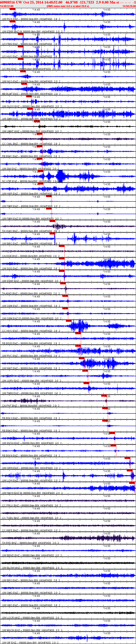
Task: Select the 'CN EDB BHZ' station label
Action: pyautogui.click(x=10, y=256)
